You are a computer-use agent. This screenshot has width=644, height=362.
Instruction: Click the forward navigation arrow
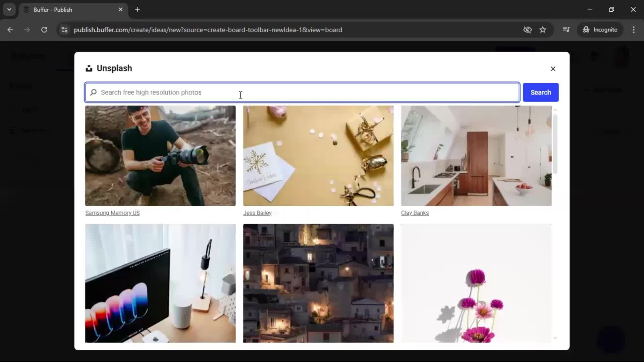coord(27,30)
